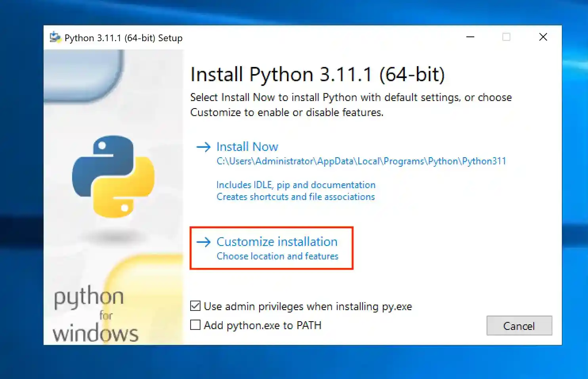
Task: Click 'Creates shortcuts and file associations' text
Action: click(x=295, y=197)
